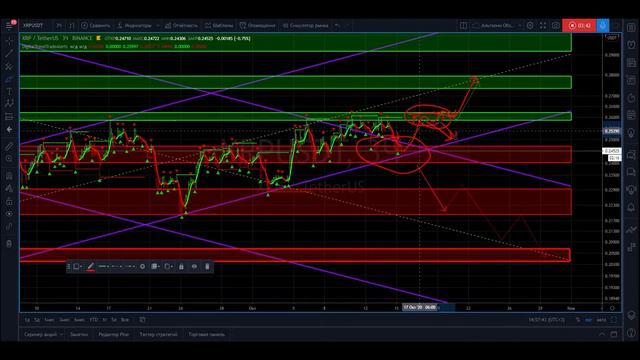Toggle percent scale in bottom right

[578, 320]
